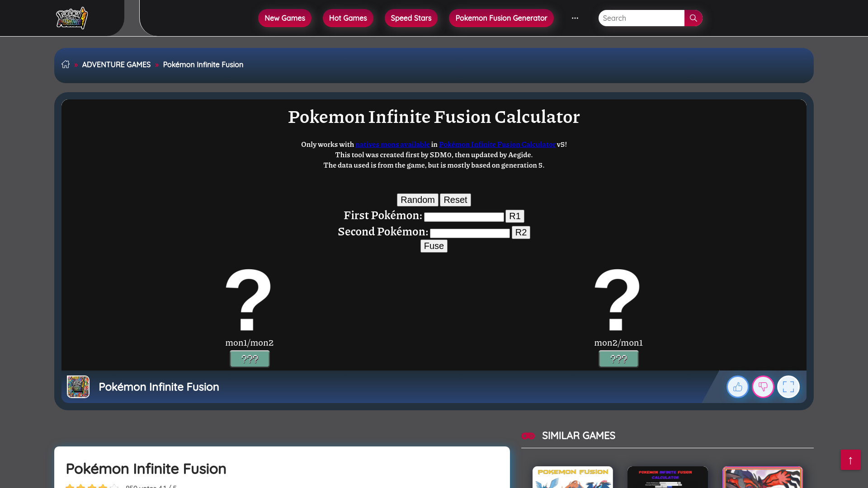Click the ??? type box under mon1/mon2
This screenshot has height=488, width=868.
(x=250, y=359)
